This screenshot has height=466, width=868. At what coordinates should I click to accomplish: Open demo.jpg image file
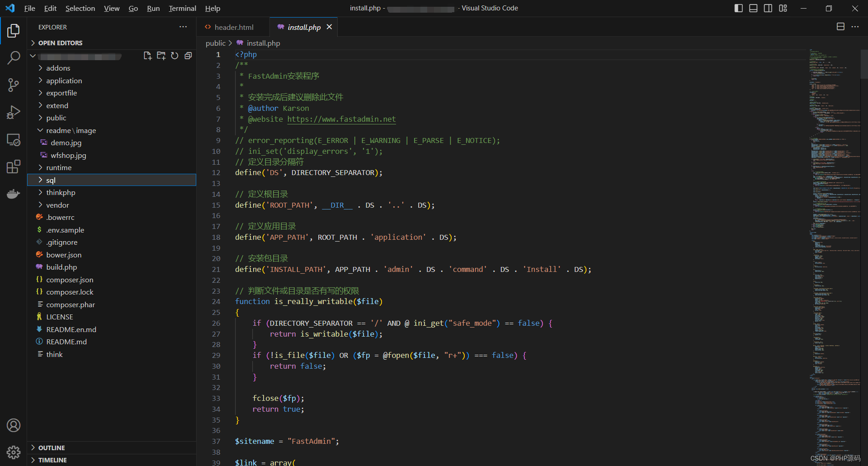click(x=112, y=143)
